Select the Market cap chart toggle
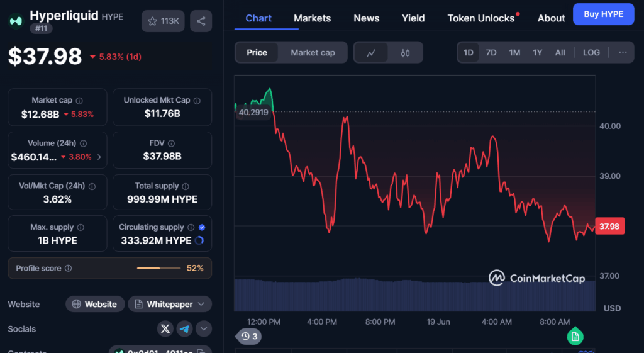 (x=313, y=53)
